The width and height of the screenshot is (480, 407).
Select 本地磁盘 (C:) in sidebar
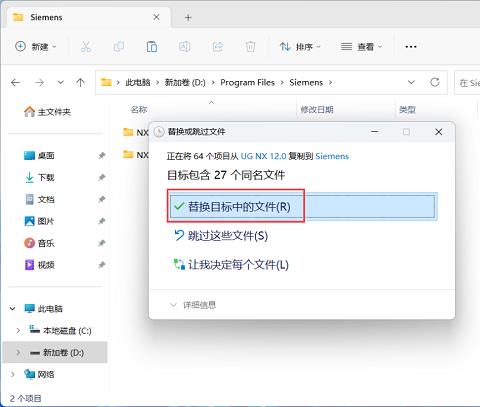[60, 331]
